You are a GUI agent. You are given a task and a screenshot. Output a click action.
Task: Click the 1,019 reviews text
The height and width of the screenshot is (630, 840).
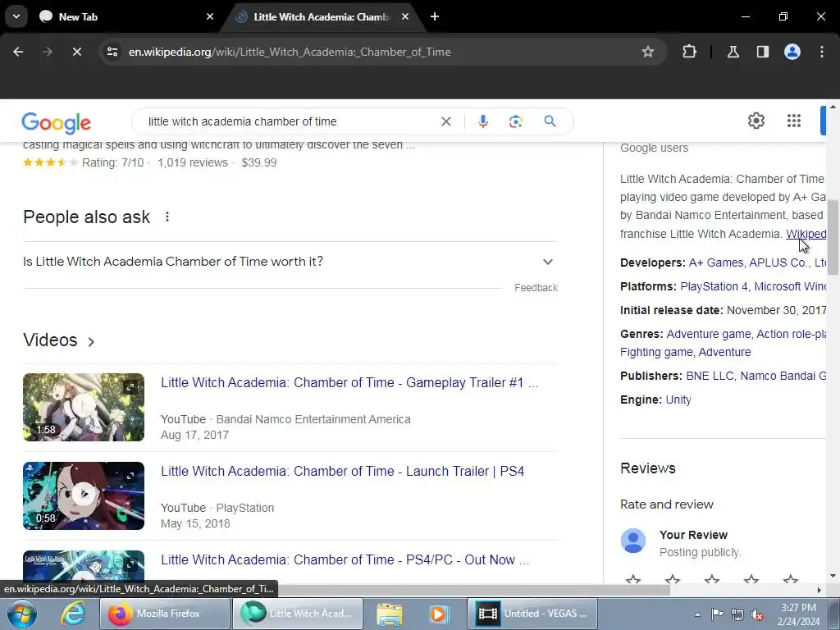[x=192, y=162]
